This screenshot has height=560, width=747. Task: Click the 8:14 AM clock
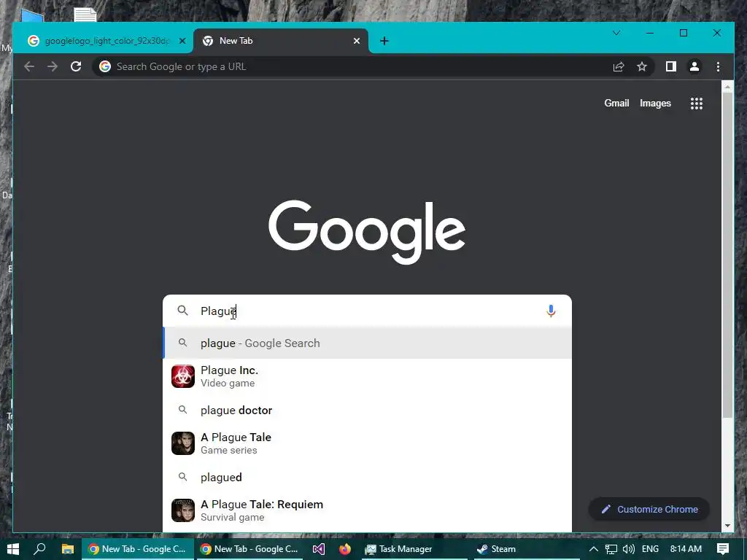click(686, 549)
